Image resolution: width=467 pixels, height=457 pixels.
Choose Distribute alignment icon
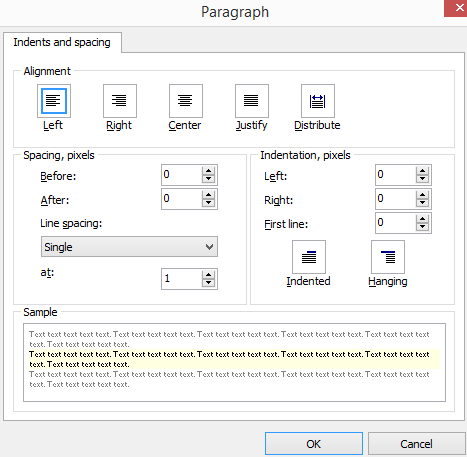(x=318, y=101)
